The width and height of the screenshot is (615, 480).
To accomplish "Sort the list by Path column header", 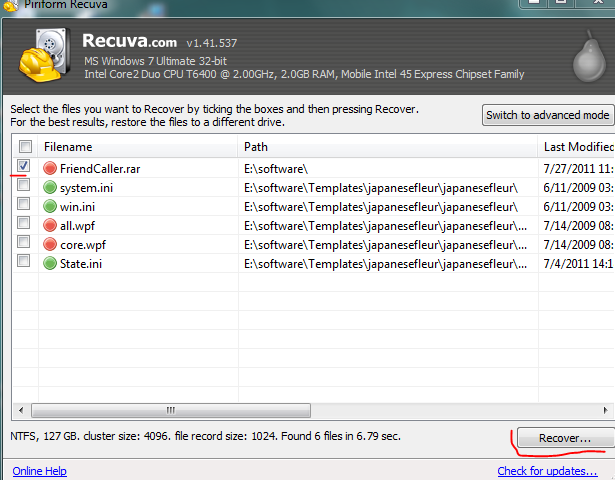I will click(x=388, y=147).
